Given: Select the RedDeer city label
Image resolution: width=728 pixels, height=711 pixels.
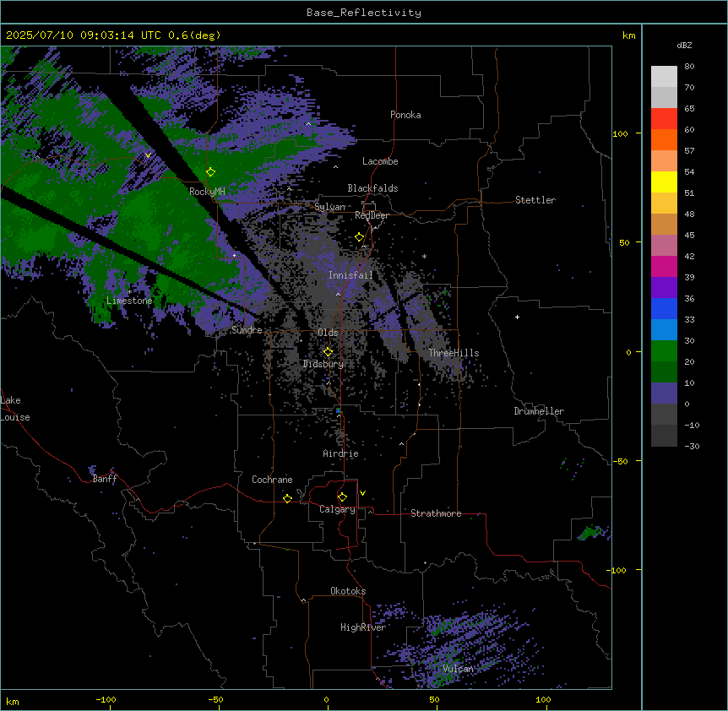Looking at the screenshot, I should 372,216.
